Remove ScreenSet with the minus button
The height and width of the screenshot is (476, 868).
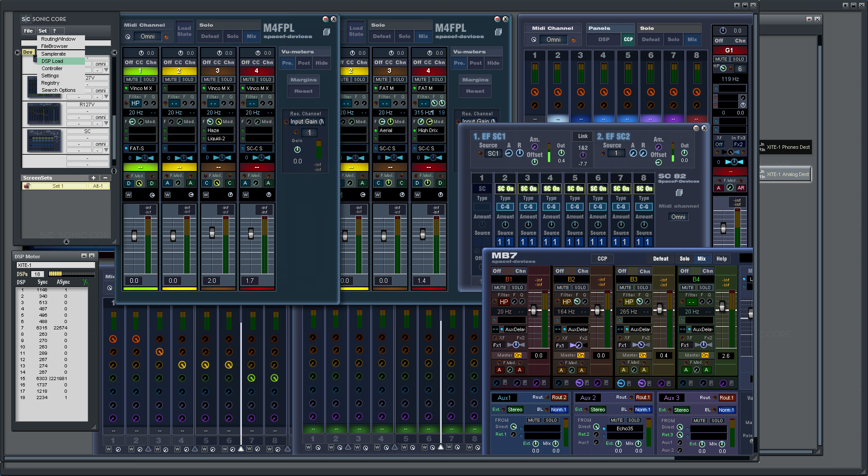(105, 178)
